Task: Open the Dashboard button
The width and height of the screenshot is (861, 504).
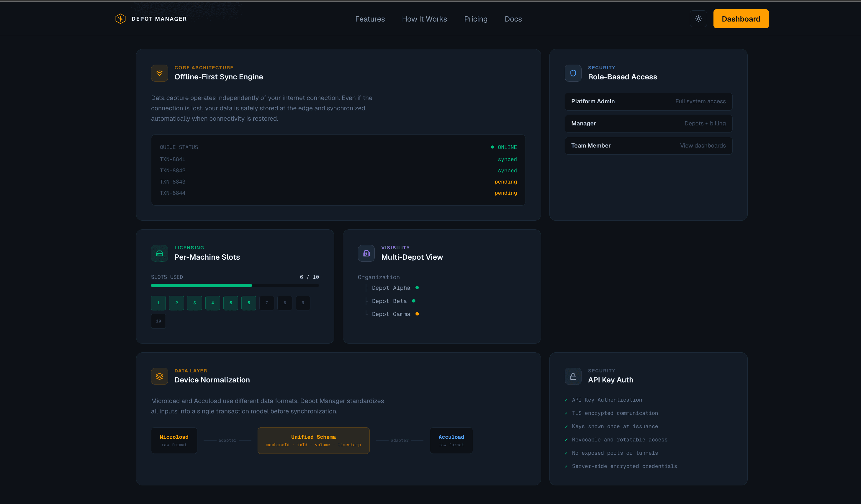Action: click(741, 19)
